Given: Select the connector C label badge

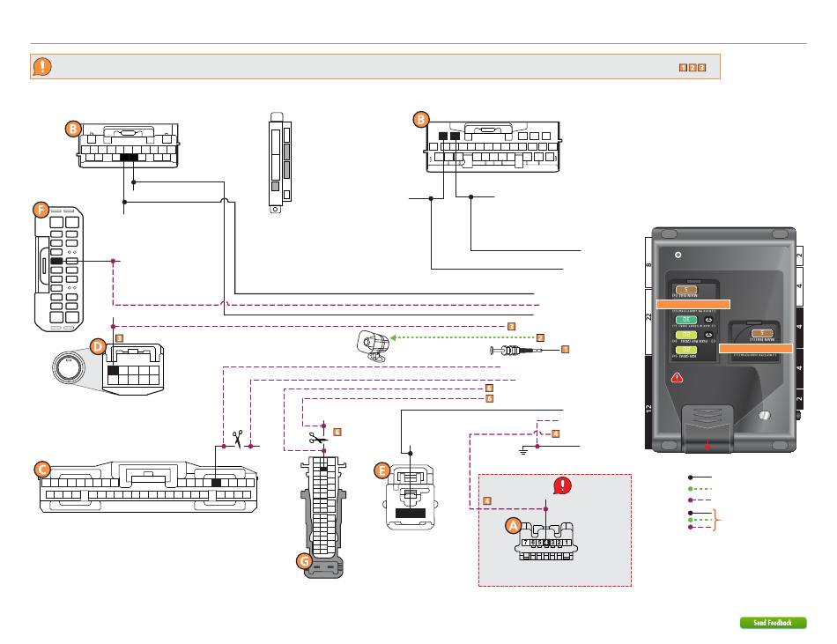Looking at the screenshot, I should tap(42, 470).
